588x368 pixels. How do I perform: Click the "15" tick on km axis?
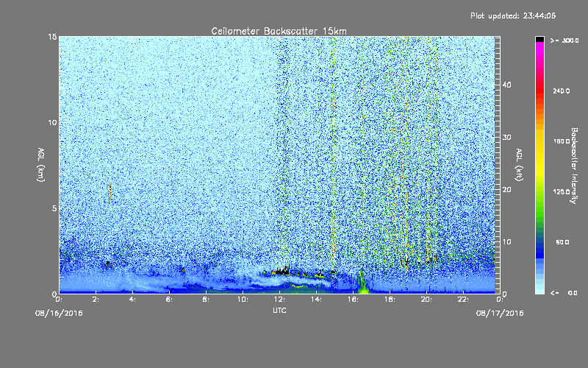[x=52, y=37]
